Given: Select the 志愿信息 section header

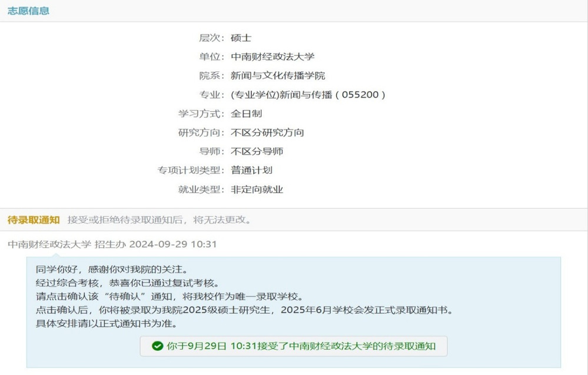Looking at the screenshot, I should [28, 11].
